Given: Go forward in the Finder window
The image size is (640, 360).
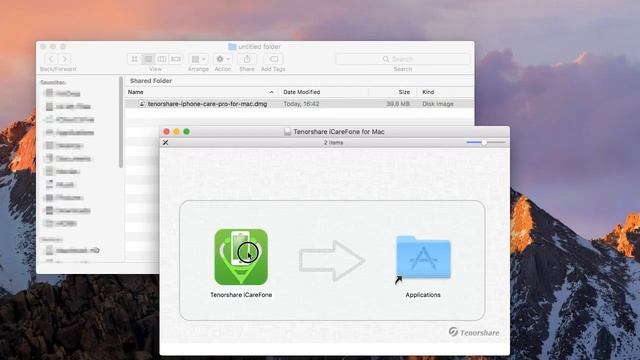Looking at the screenshot, I should (x=64, y=59).
